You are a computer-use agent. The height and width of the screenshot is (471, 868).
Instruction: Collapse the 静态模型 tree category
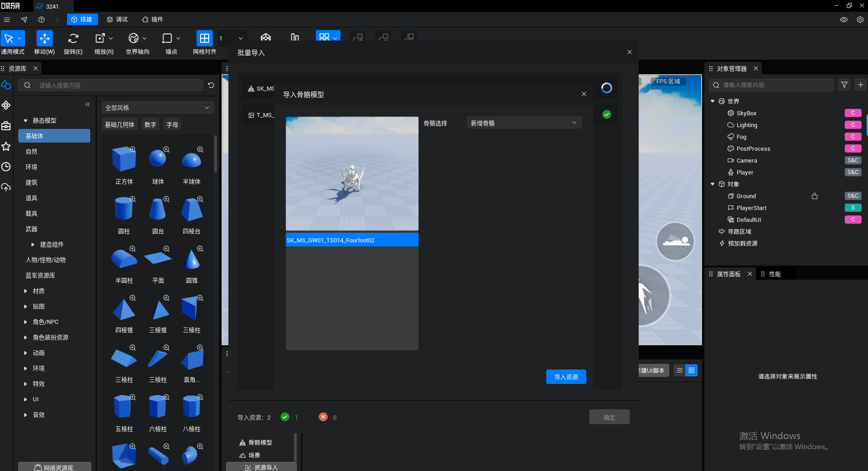tap(26, 120)
